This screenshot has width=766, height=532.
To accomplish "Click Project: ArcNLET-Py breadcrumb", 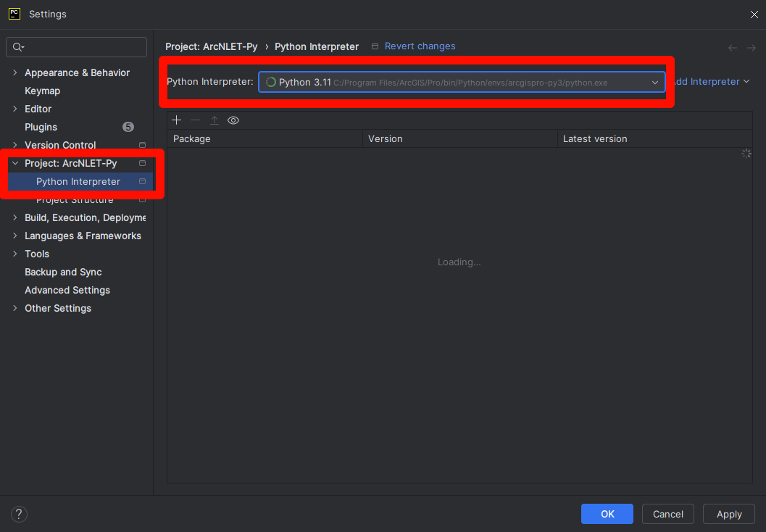I will tap(212, 46).
